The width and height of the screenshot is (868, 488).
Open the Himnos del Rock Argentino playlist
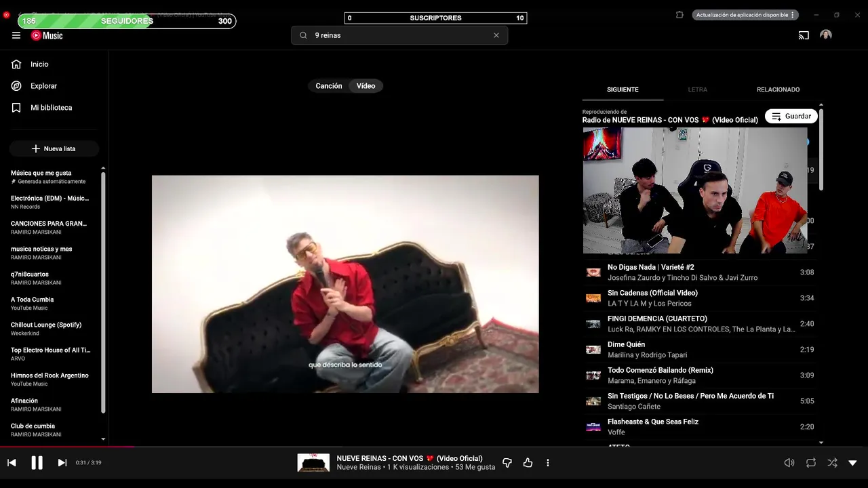point(50,379)
